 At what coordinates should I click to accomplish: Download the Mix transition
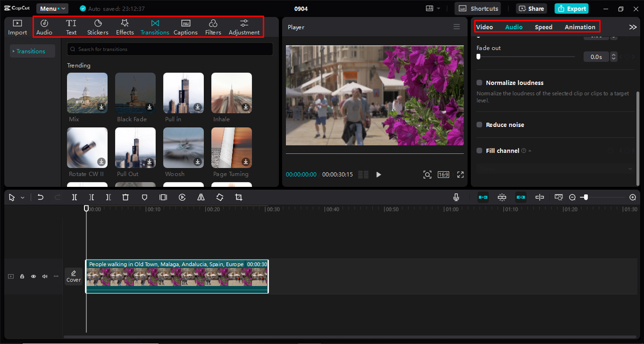coord(101,107)
